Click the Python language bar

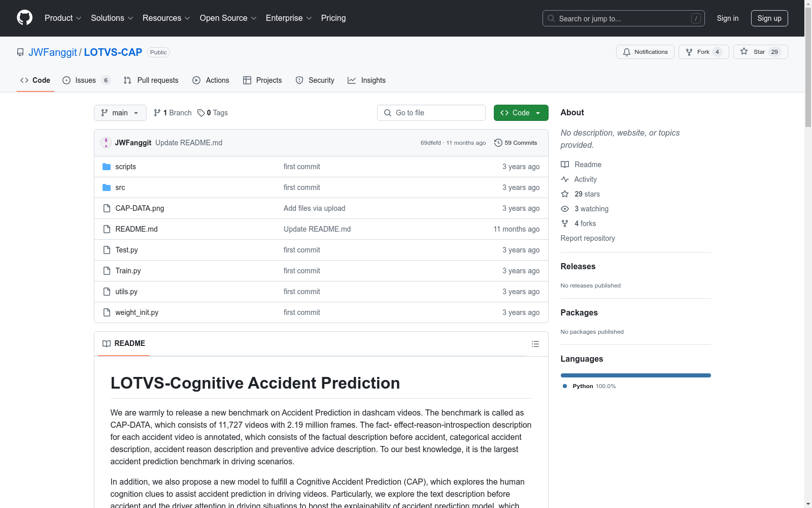point(635,375)
